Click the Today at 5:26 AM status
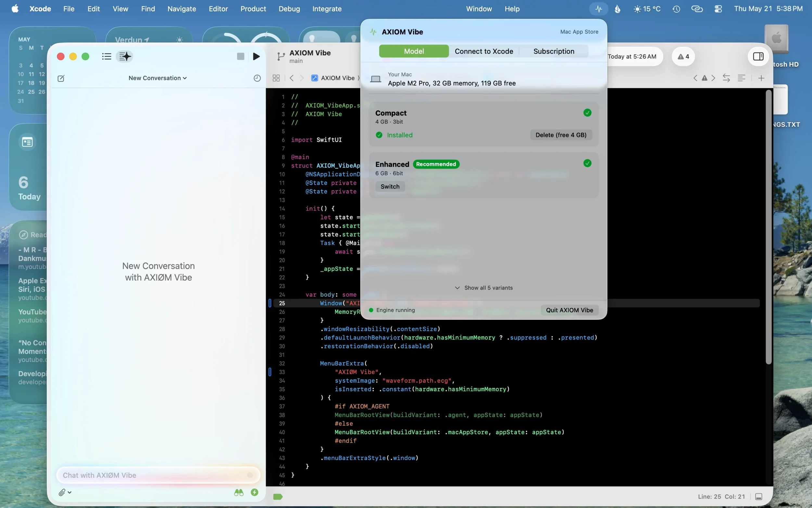 coord(632,57)
